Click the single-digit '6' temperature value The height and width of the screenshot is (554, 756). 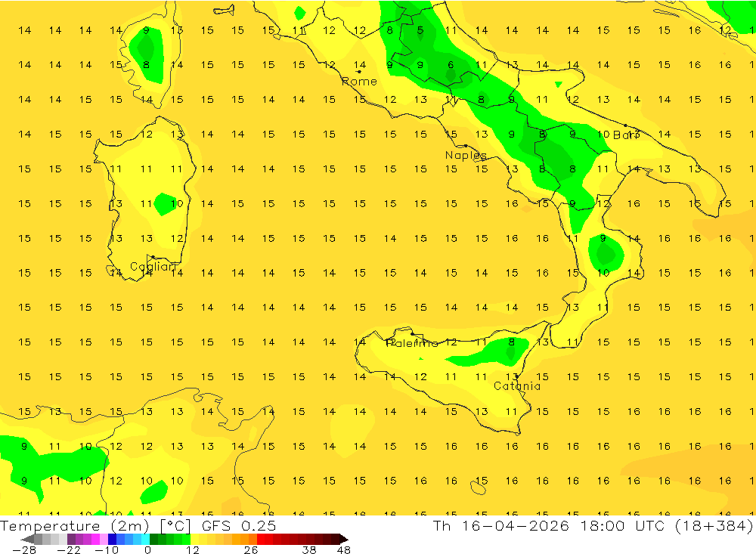click(451, 64)
